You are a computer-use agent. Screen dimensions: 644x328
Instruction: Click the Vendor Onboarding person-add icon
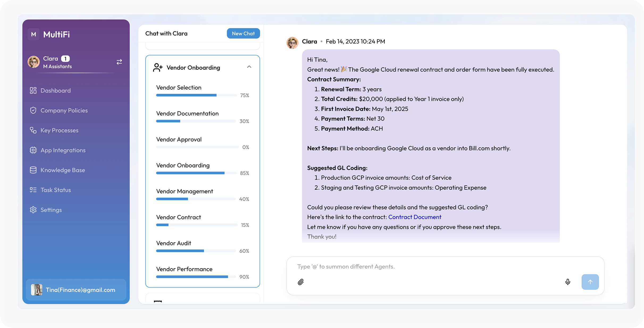pos(158,67)
